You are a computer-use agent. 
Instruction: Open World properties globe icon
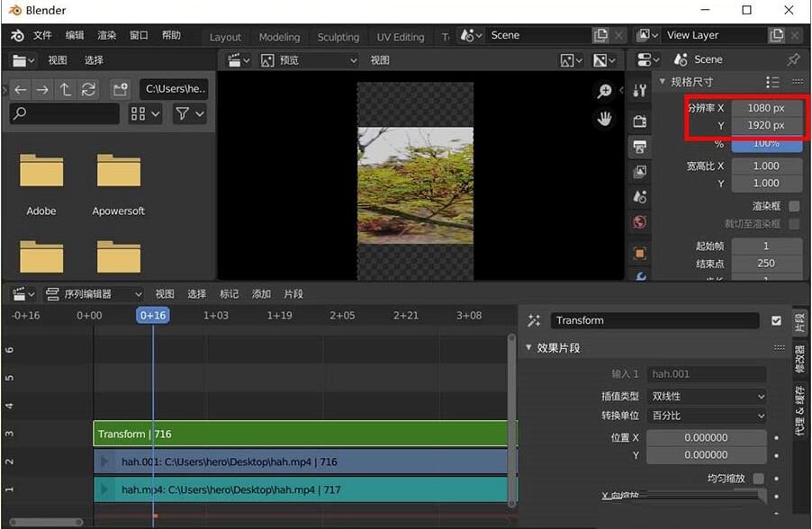click(x=640, y=221)
